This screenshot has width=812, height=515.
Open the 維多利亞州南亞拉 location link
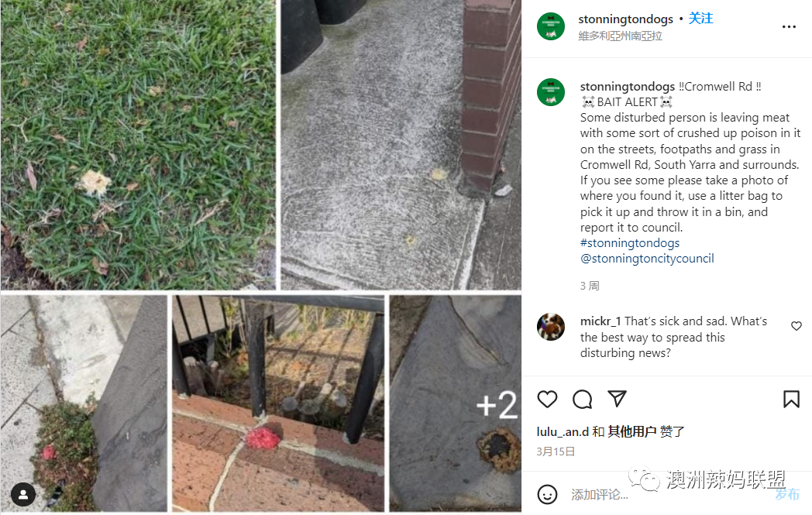tap(621, 36)
